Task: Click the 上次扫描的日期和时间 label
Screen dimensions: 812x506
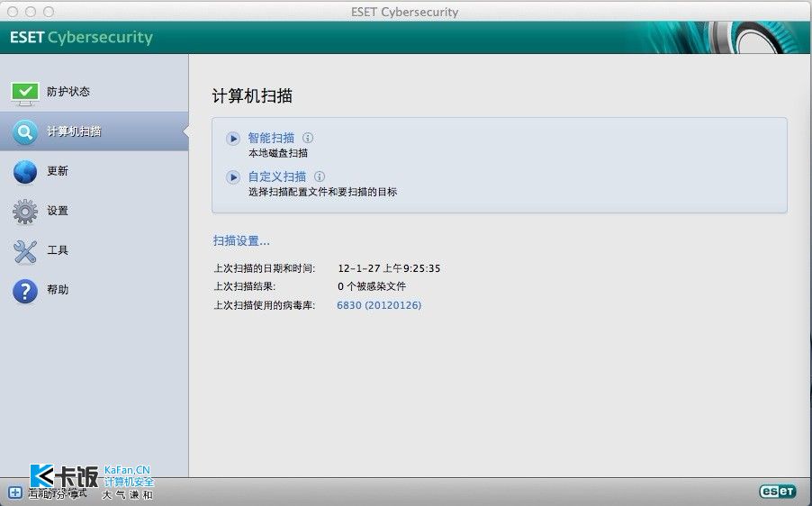Action: click(x=265, y=268)
